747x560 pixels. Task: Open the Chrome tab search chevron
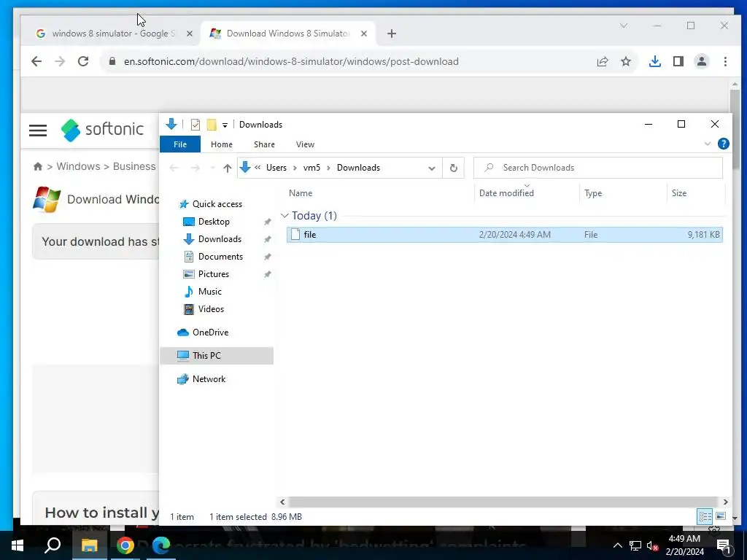pos(623,26)
